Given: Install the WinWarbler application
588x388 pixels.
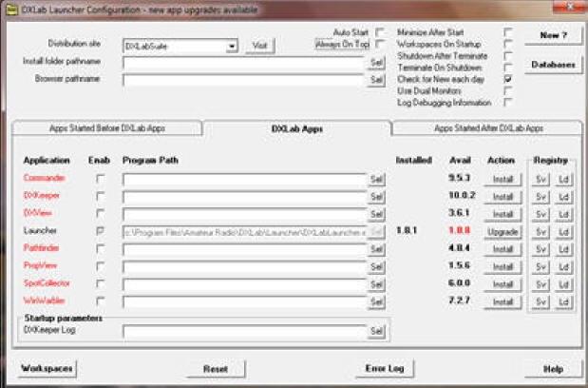Looking at the screenshot, I should (x=503, y=302).
